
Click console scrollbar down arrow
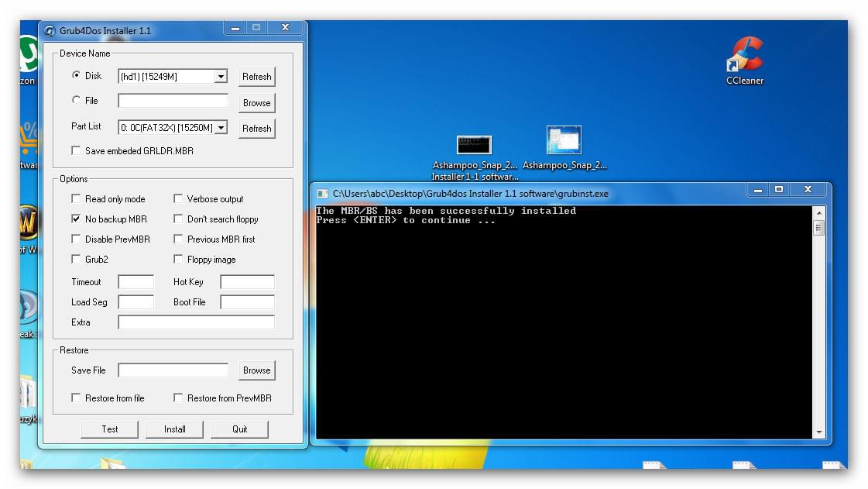(819, 432)
